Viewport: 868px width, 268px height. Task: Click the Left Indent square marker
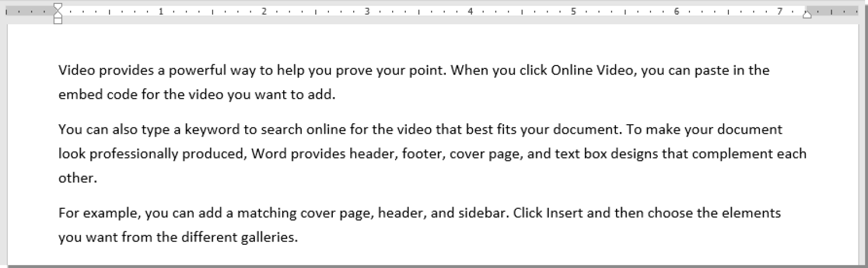coord(58,20)
